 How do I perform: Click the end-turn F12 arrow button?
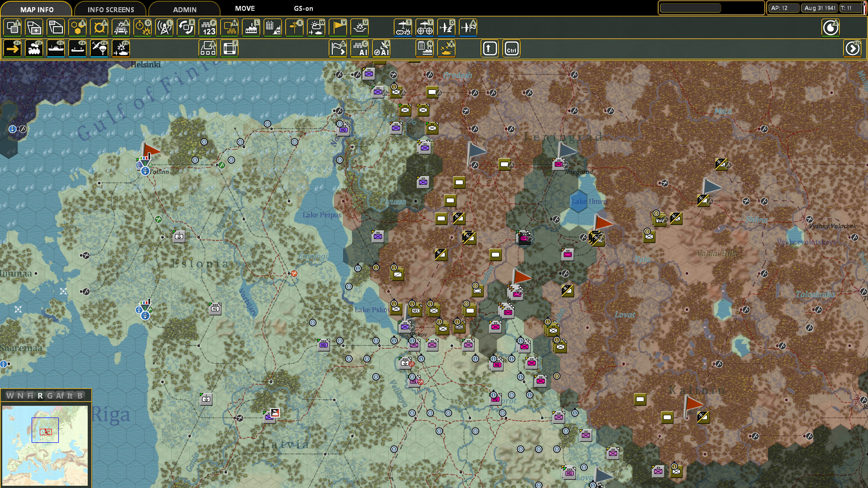coord(852,49)
